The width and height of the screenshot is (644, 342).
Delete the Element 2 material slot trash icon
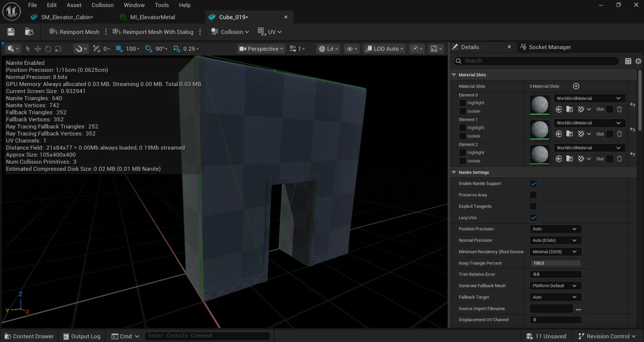pyautogui.click(x=619, y=159)
